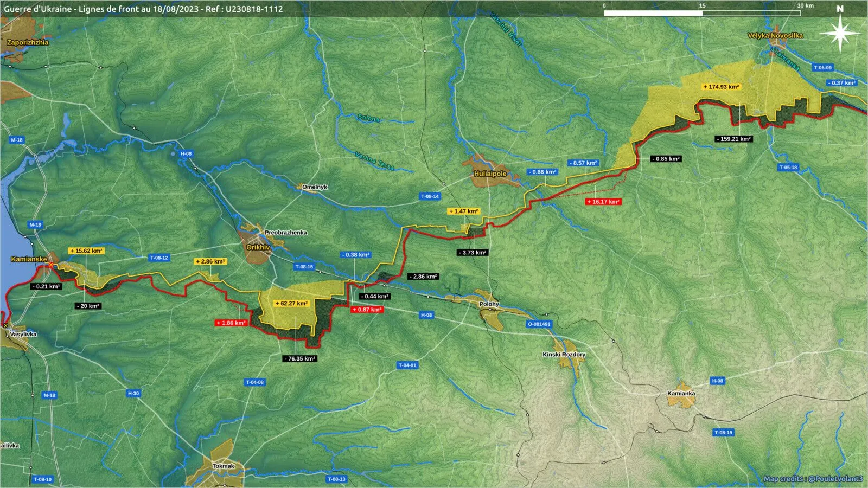Click the Huliaipole town label

coord(490,174)
